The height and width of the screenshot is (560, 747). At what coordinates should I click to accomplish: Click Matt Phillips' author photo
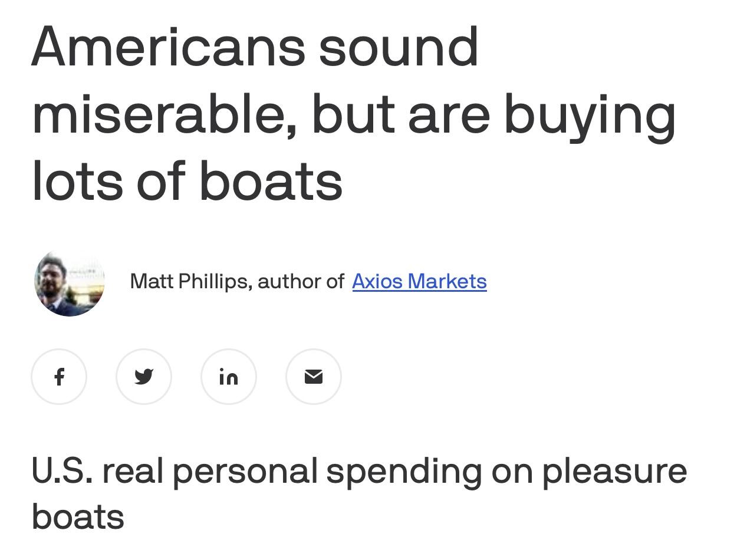point(70,284)
